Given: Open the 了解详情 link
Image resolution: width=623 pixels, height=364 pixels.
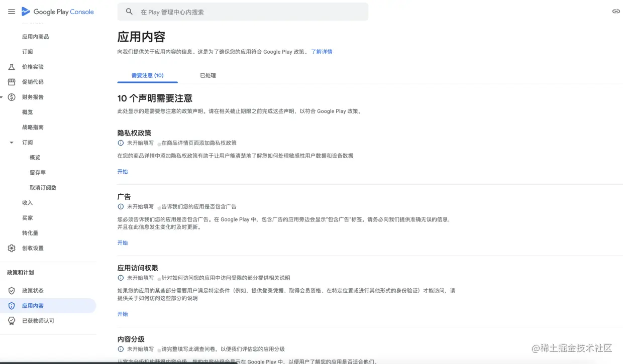Looking at the screenshot, I should (322, 51).
